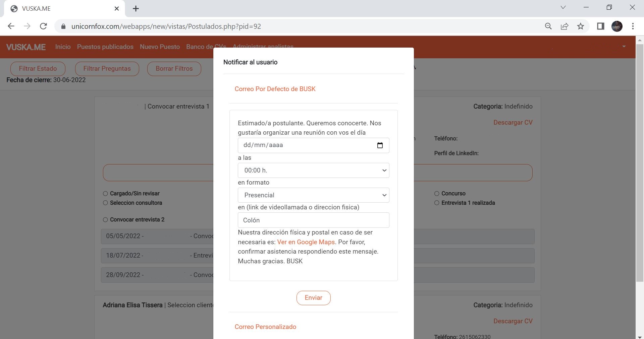
Task: Open the calendar picker in date field
Action: tap(380, 145)
